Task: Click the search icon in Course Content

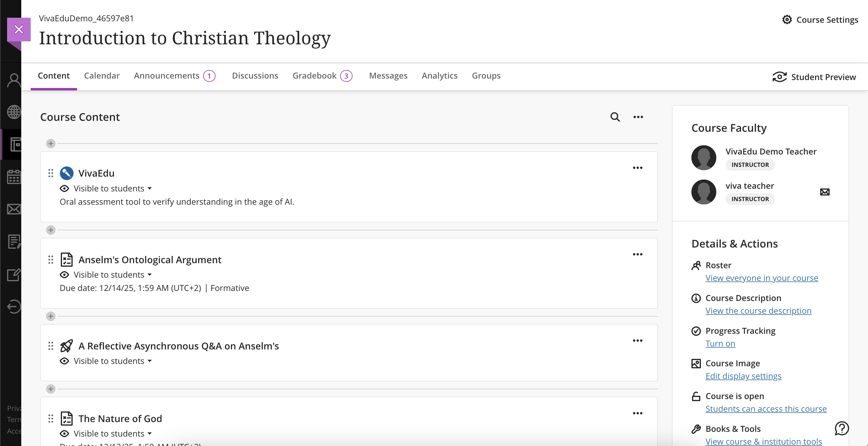Action: point(615,117)
